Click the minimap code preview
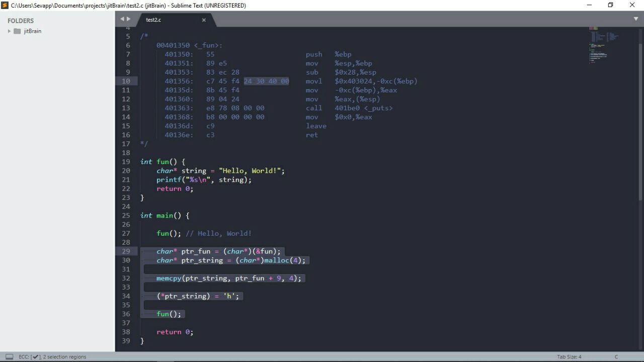The height and width of the screenshot is (362, 644). 604,44
